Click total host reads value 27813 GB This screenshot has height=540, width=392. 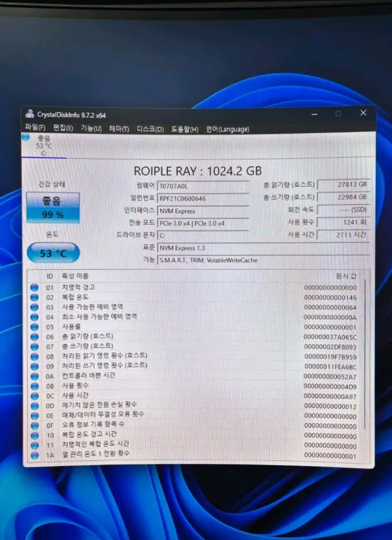343,184
